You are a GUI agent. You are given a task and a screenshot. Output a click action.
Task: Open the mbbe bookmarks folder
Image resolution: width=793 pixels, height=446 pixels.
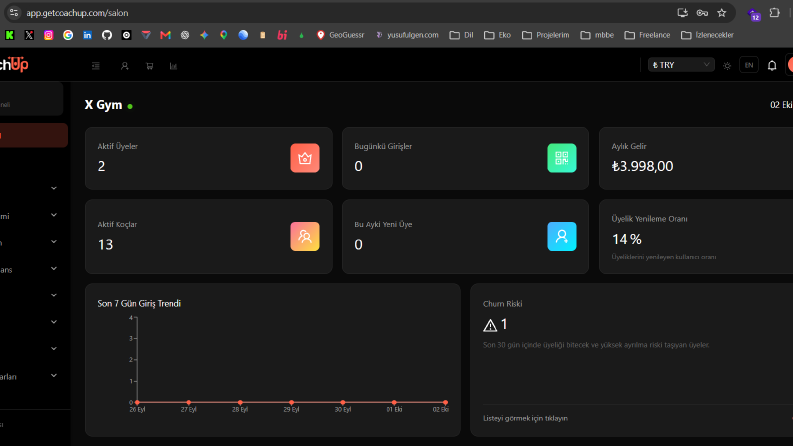(597, 35)
